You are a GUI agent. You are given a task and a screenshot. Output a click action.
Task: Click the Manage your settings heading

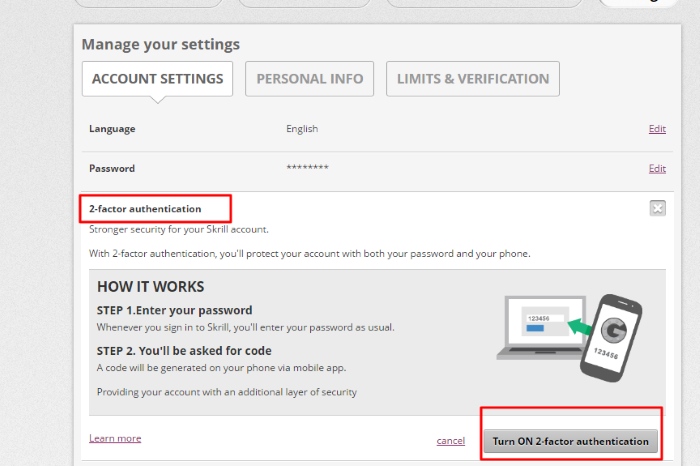pyautogui.click(x=160, y=45)
